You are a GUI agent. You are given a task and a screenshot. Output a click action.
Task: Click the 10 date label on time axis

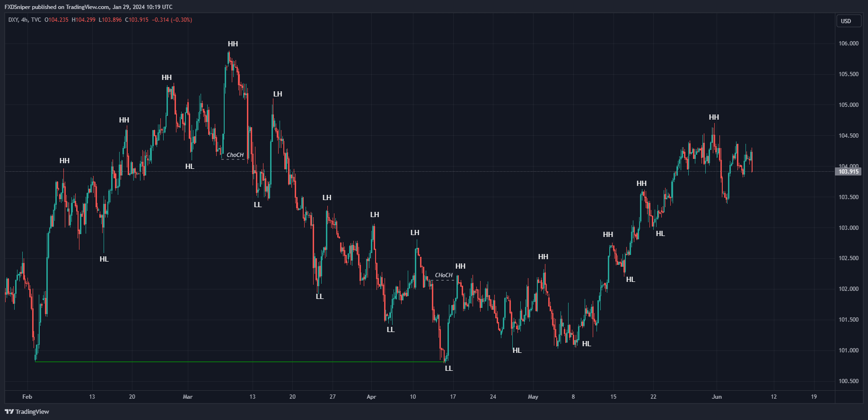tap(413, 397)
